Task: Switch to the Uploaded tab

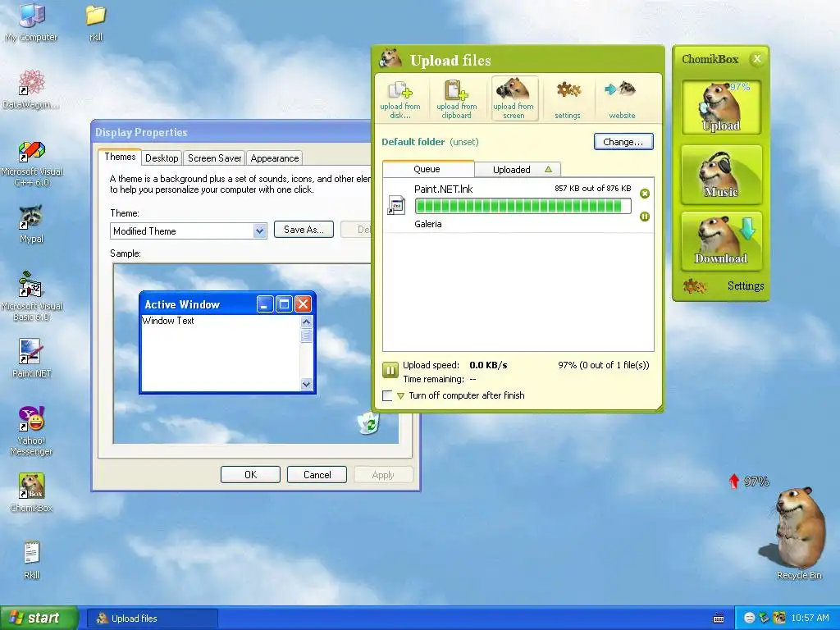Action: (x=518, y=169)
